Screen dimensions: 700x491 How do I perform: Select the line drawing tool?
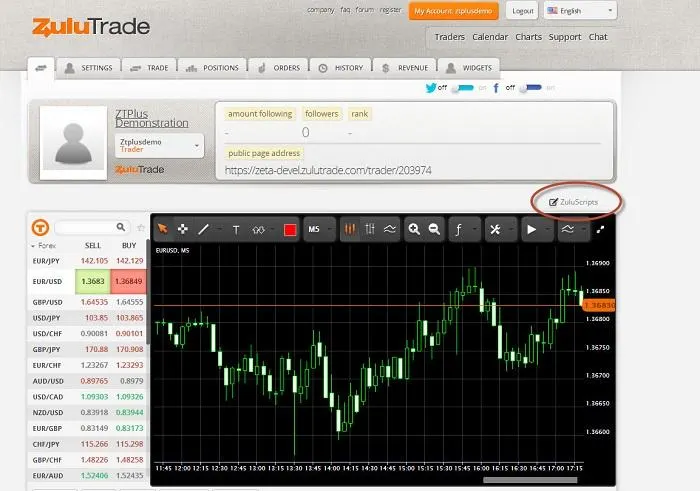coord(204,229)
